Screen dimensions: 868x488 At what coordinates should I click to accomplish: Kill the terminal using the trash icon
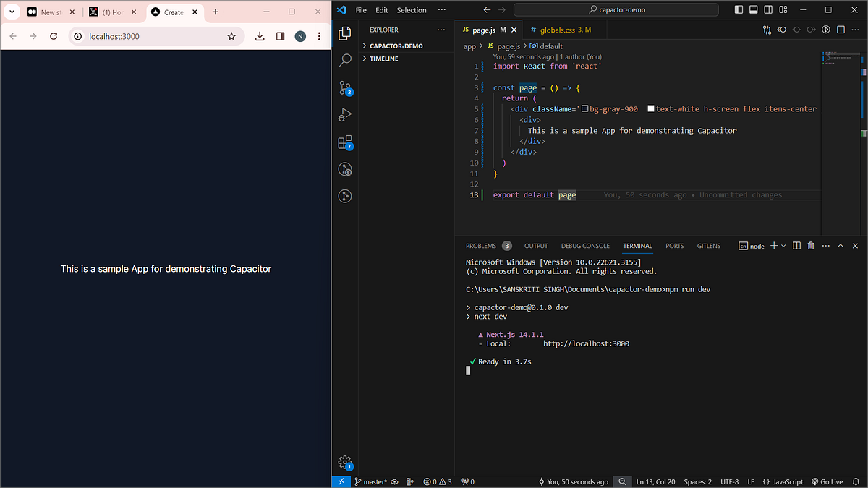(809, 246)
